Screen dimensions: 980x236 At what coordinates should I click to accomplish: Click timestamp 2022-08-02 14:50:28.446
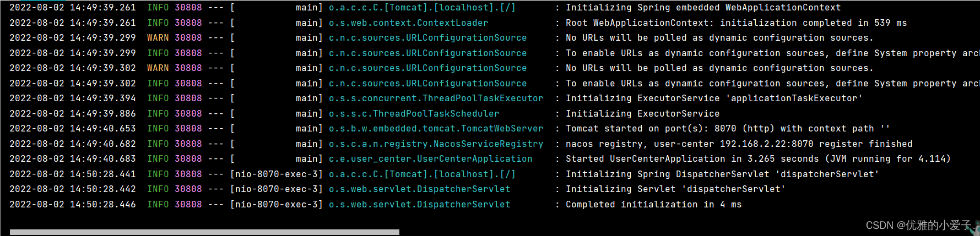pyautogui.click(x=73, y=205)
